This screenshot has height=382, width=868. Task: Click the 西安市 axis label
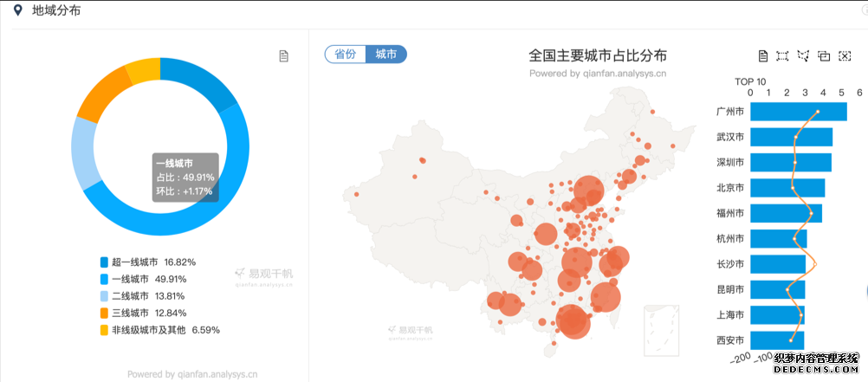[730, 340]
